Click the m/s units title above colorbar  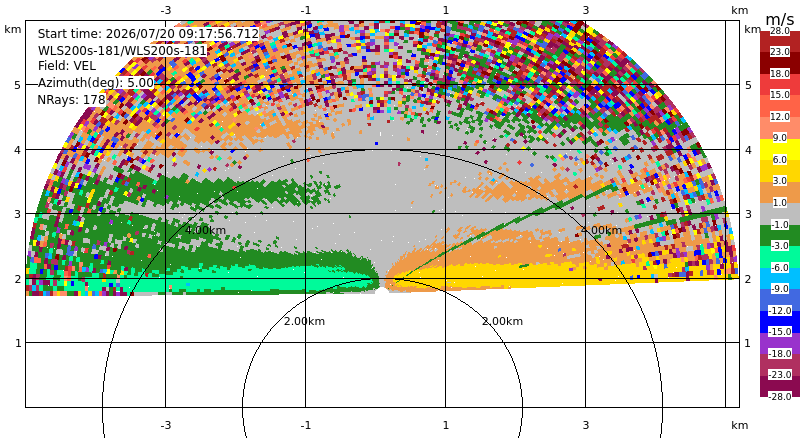point(779,19)
